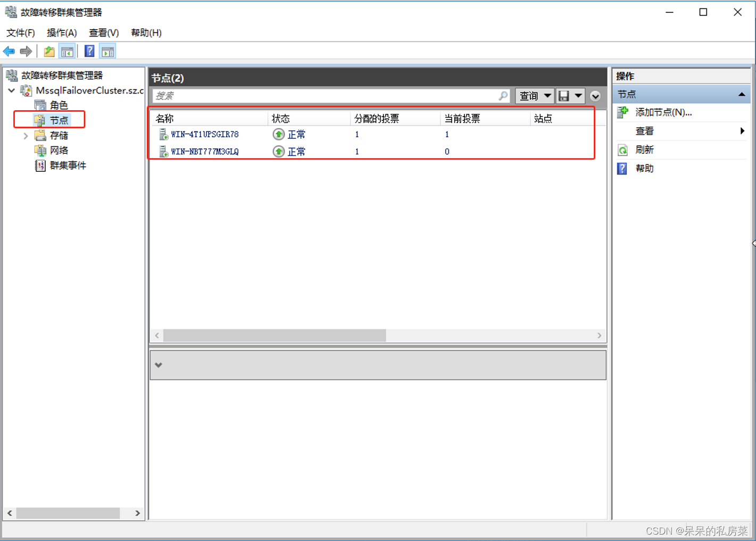Click server icon of WIN-4T1UPSGIR78 row
This screenshot has width=756, height=541.
coord(163,135)
